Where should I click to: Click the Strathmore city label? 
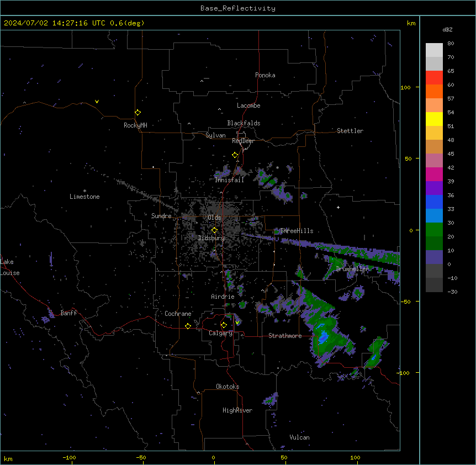(x=285, y=336)
